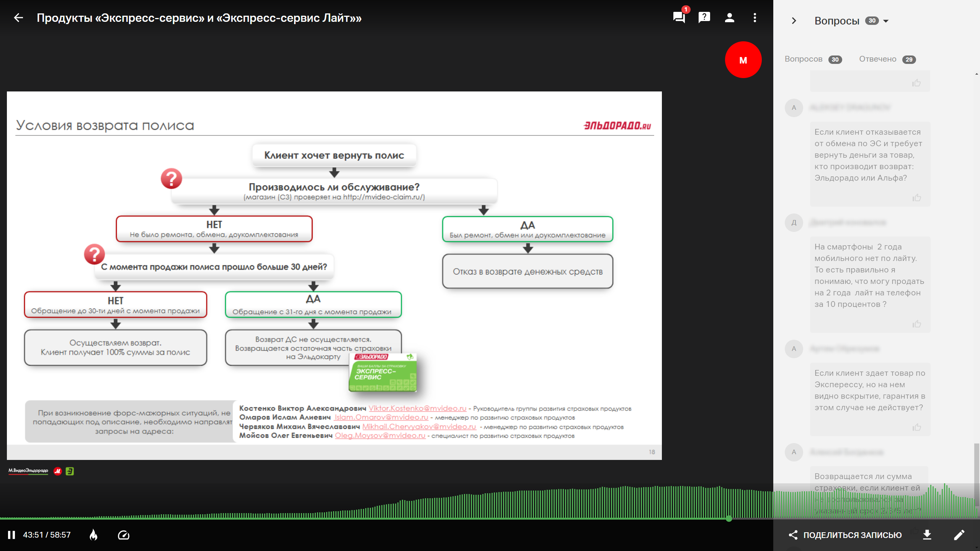Click the playback progress handle
The image size is (980, 551).
pyautogui.click(x=729, y=518)
